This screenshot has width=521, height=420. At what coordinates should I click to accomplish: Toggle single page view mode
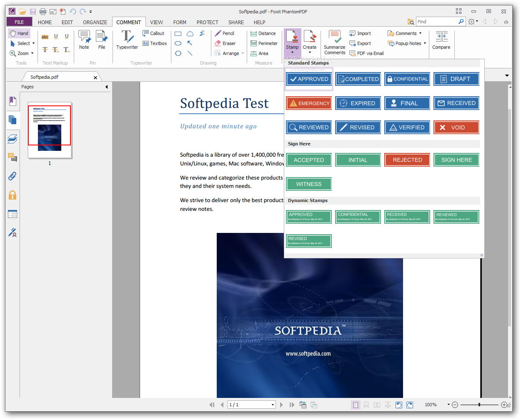(x=356, y=405)
